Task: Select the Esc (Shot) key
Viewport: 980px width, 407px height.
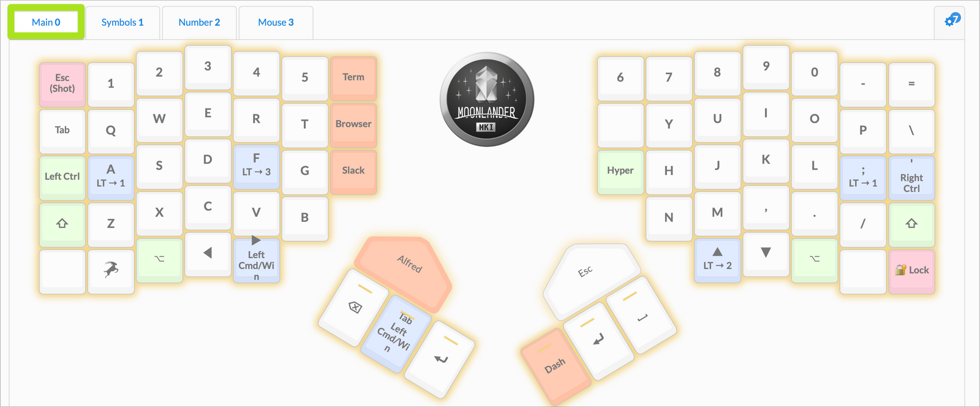Action: click(62, 83)
